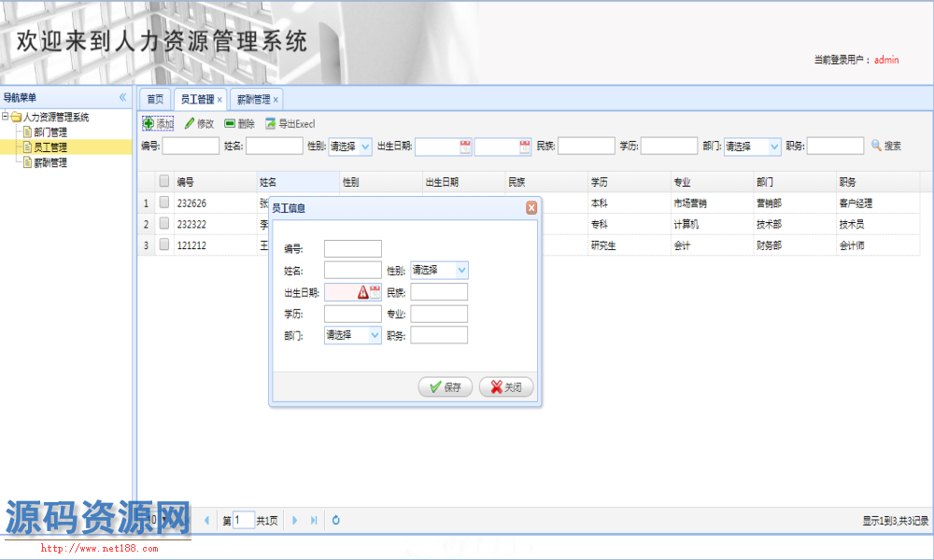Open department dropdown in the search bar
934x560 pixels.
[x=773, y=147]
